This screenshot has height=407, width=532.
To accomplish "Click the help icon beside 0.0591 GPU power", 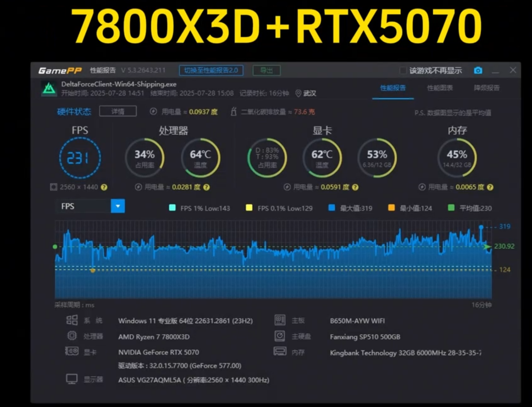I will tap(355, 187).
